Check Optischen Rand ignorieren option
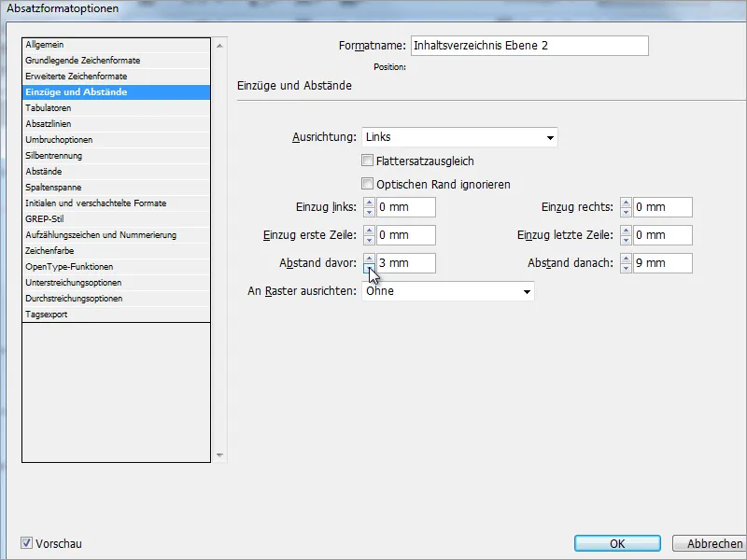 tap(367, 184)
